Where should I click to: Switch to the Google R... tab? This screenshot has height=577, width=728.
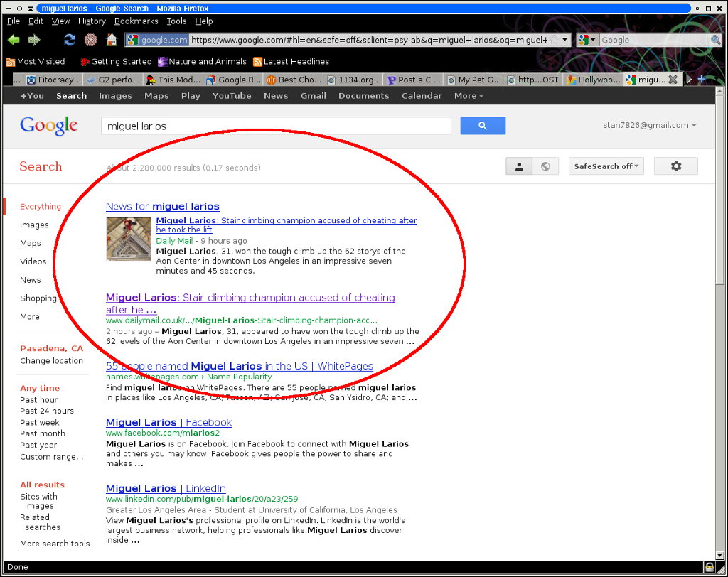coord(233,80)
